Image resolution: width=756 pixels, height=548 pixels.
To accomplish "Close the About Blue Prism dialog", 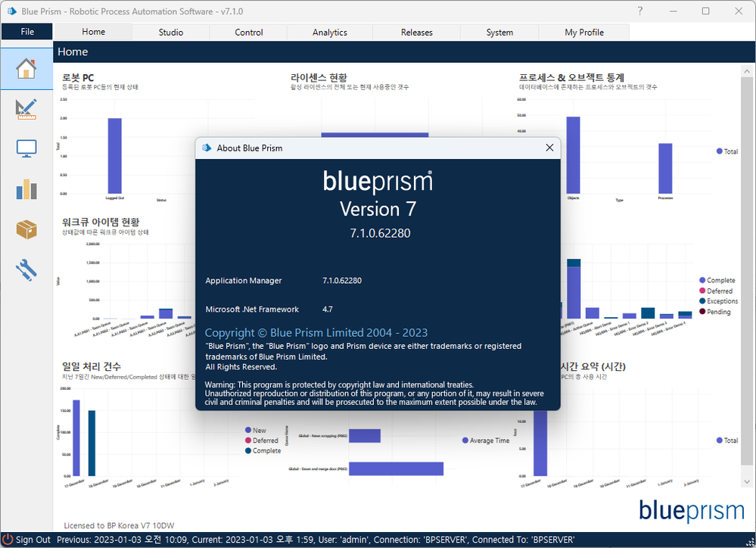I will tap(549, 148).
